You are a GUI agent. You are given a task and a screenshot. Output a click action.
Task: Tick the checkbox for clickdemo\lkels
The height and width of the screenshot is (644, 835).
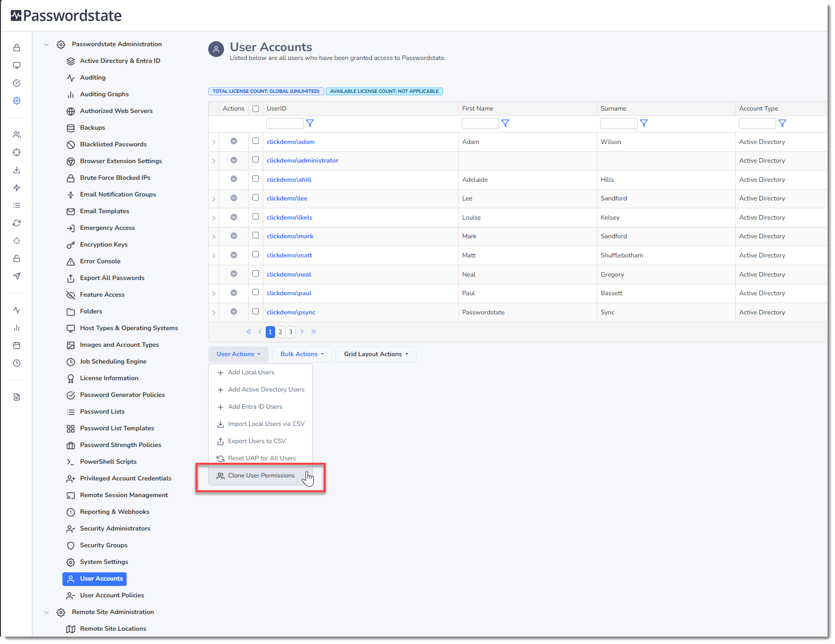(255, 217)
